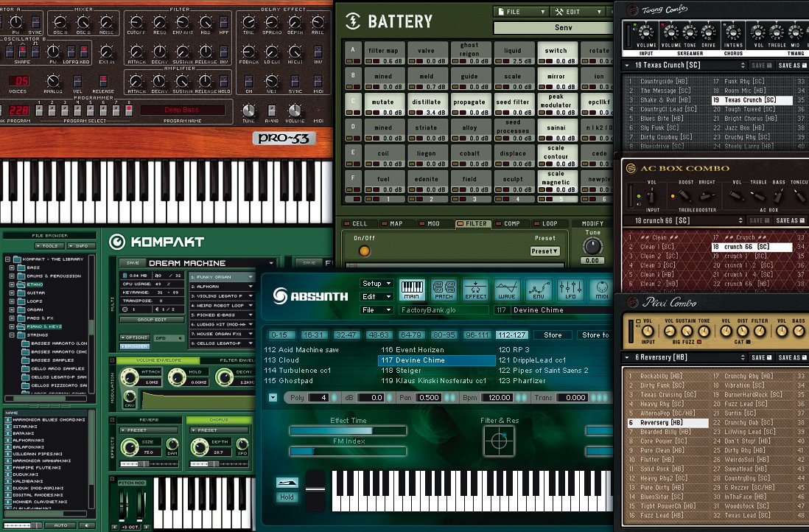Click the Pro-53 master Tune knob
Viewport: 809px width, 532px height.
(x=249, y=111)
